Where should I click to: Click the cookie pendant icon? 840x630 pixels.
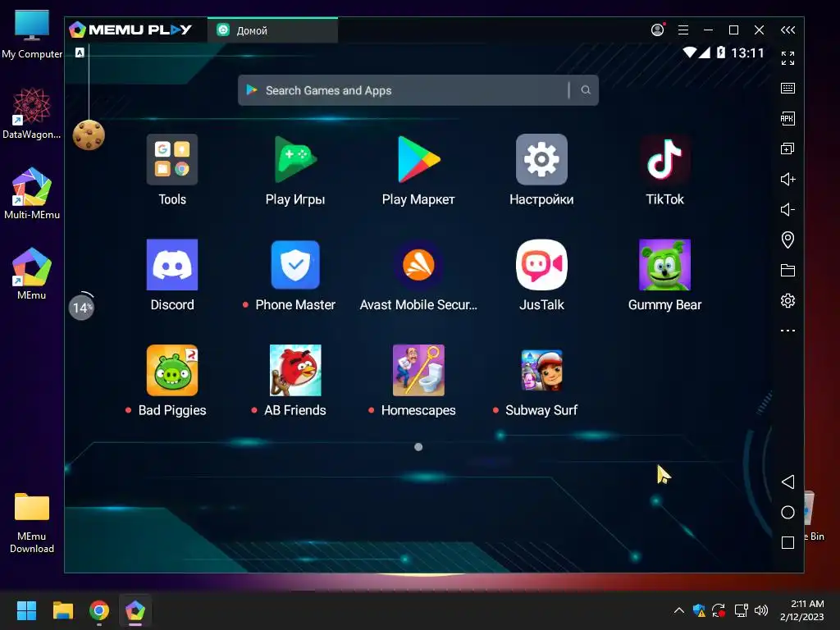pos(89,135)
